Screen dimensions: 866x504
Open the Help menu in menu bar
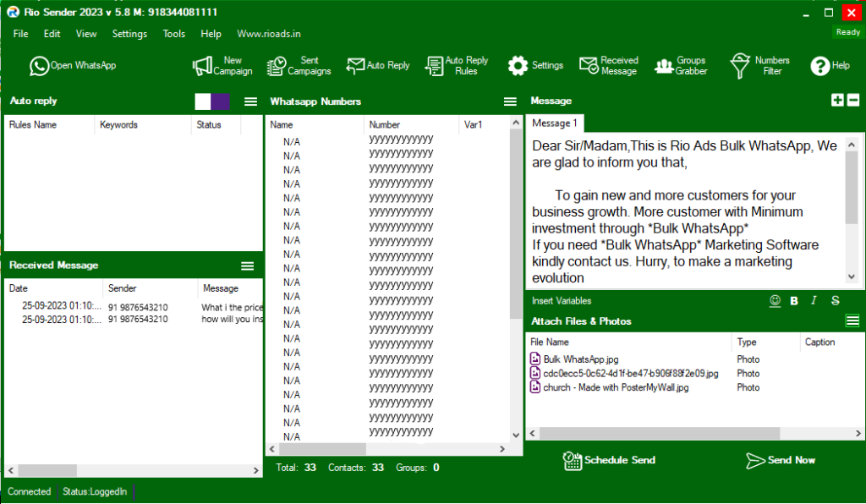coord(211,34)
